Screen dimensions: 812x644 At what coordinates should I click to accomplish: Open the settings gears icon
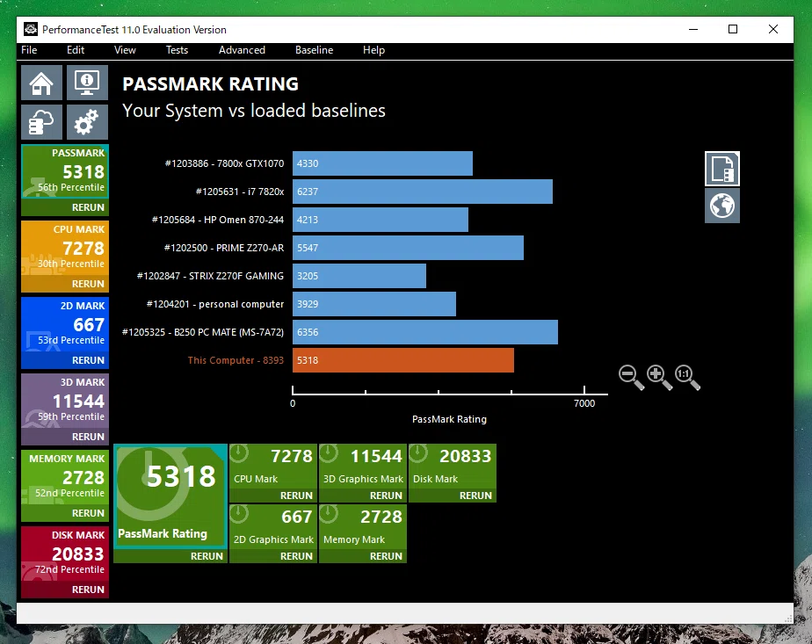(x=87, y=123)
